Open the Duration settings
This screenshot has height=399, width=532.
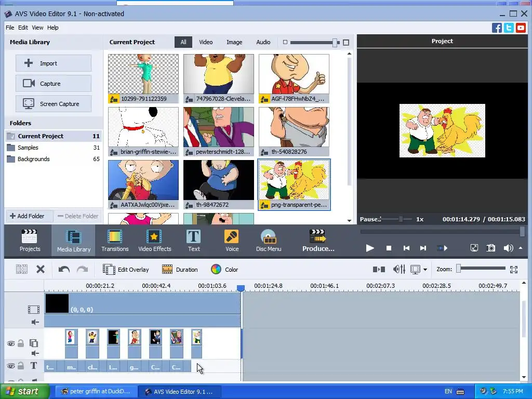pos(180,270)
